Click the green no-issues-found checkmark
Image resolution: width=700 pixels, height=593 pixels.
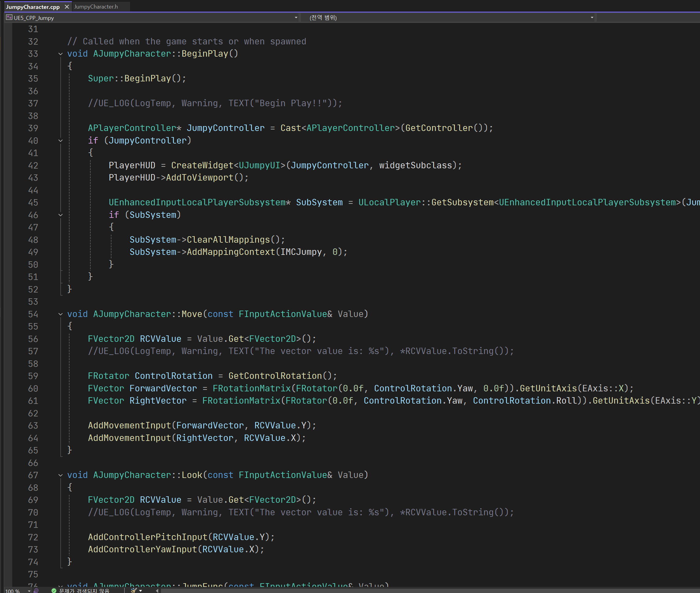tap(54, 591)
